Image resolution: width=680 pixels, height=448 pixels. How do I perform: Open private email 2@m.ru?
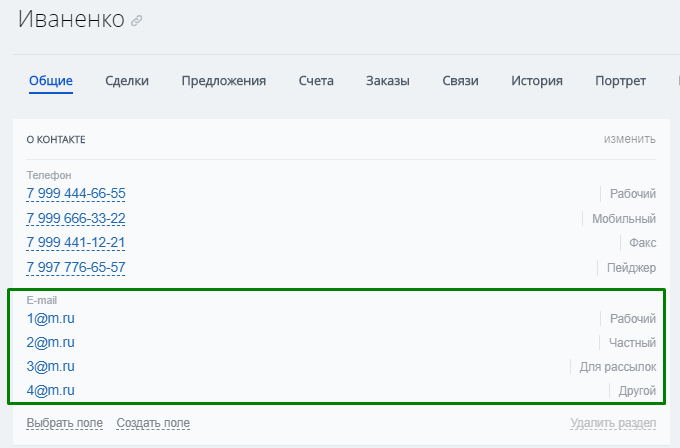click(51, 342)
